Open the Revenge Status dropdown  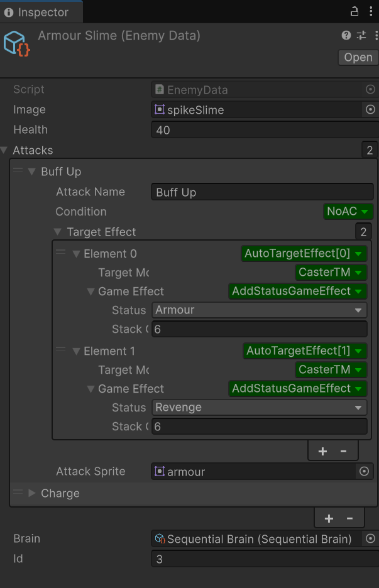(x=259, y=408)
